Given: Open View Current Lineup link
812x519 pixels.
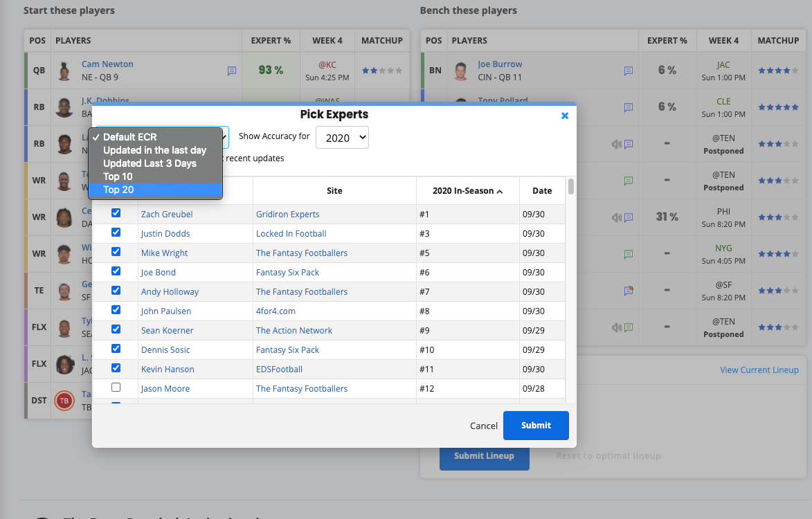Looking at the screenshot, I should [x=759, y=370].
